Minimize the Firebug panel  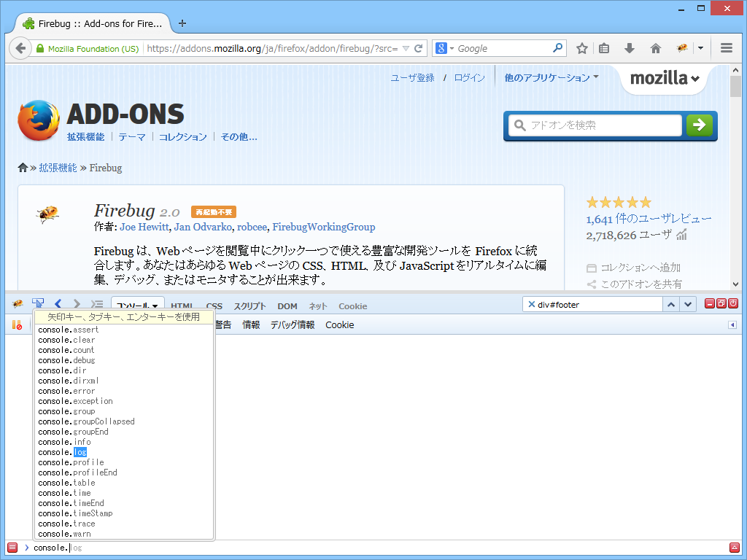[709, 304]
